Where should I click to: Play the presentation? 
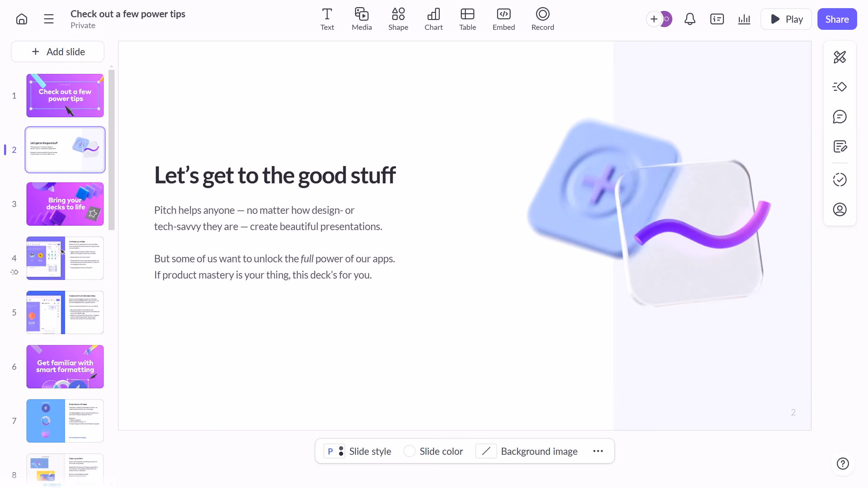(786, 19)
